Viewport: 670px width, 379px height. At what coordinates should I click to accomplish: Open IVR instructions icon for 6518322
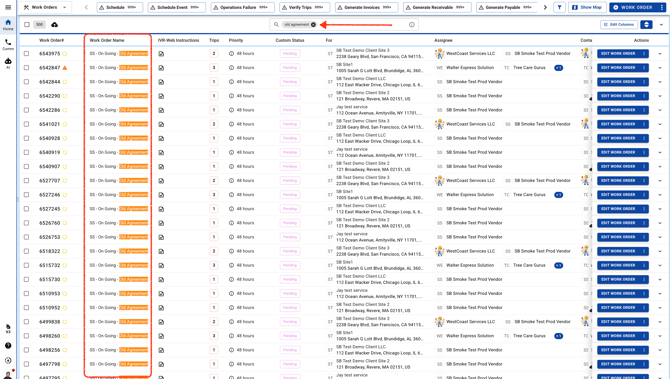(x=161, y=251)
